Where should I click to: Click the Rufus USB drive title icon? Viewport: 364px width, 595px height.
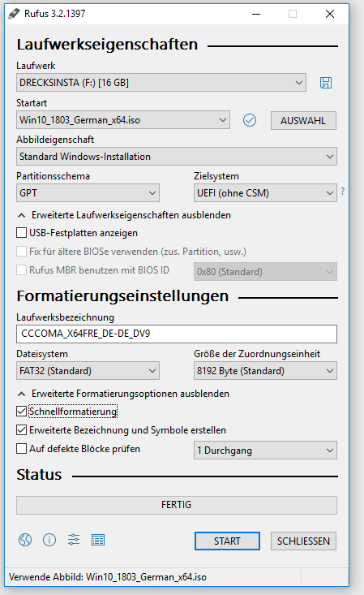[x=14, y=14]
